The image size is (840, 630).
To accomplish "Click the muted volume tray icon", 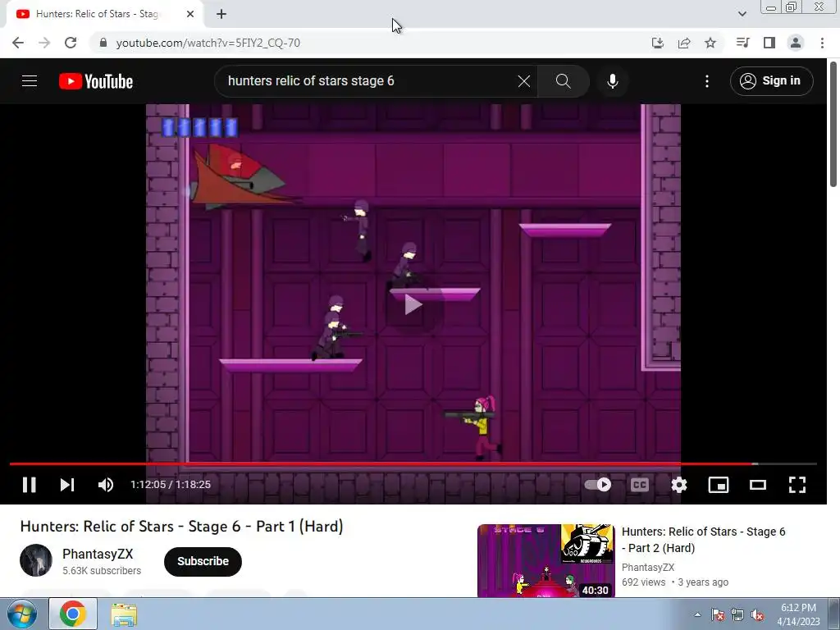I will pyautogui.click(x=757, y=614).
